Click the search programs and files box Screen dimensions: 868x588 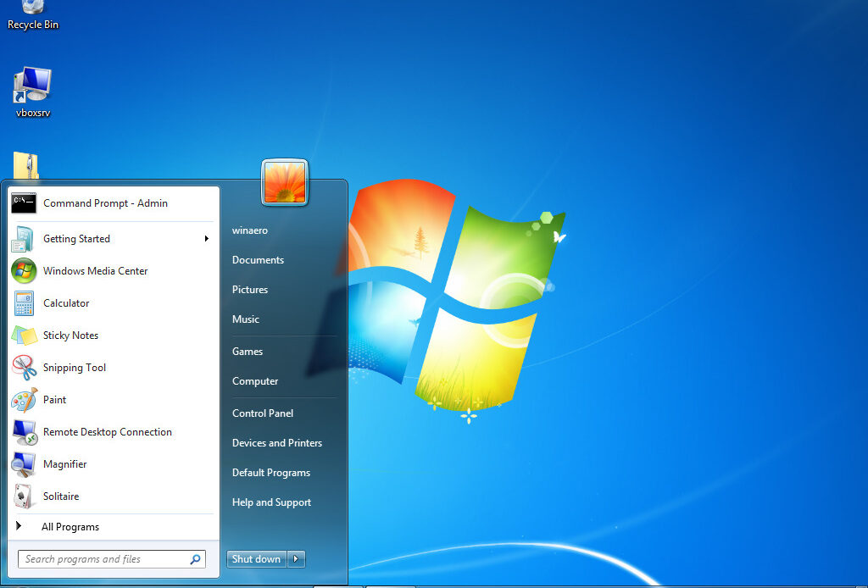(102, 559)
